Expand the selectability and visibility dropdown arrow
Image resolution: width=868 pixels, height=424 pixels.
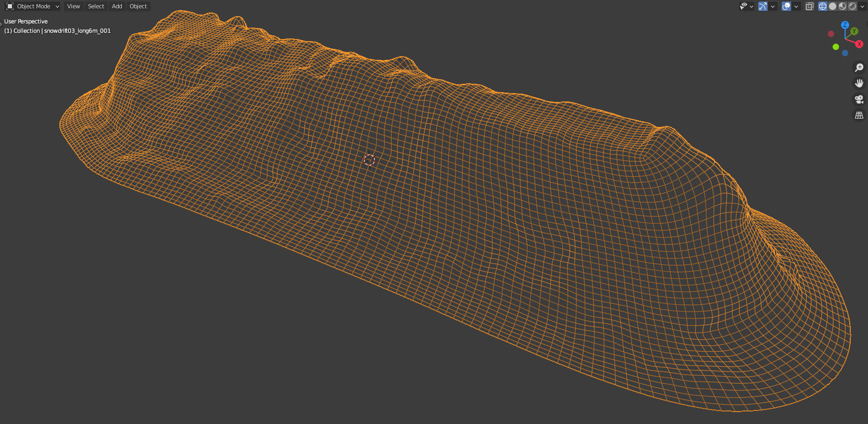click(x=751, y=6)
